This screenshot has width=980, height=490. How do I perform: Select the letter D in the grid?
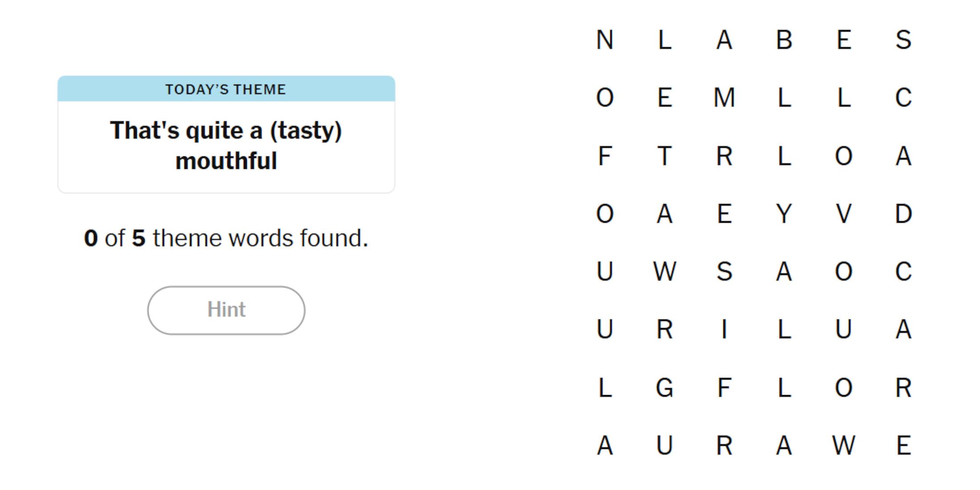point(904,214)
